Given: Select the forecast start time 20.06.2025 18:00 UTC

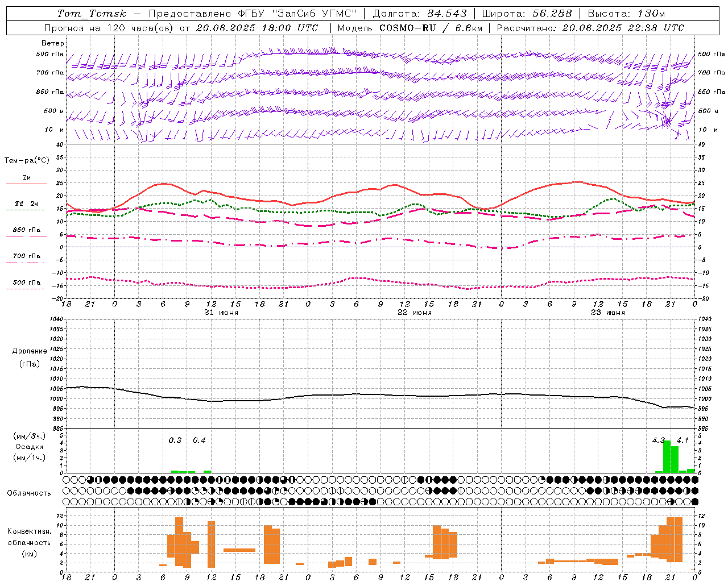Looking at the screenshot, I should pos(257,28).
